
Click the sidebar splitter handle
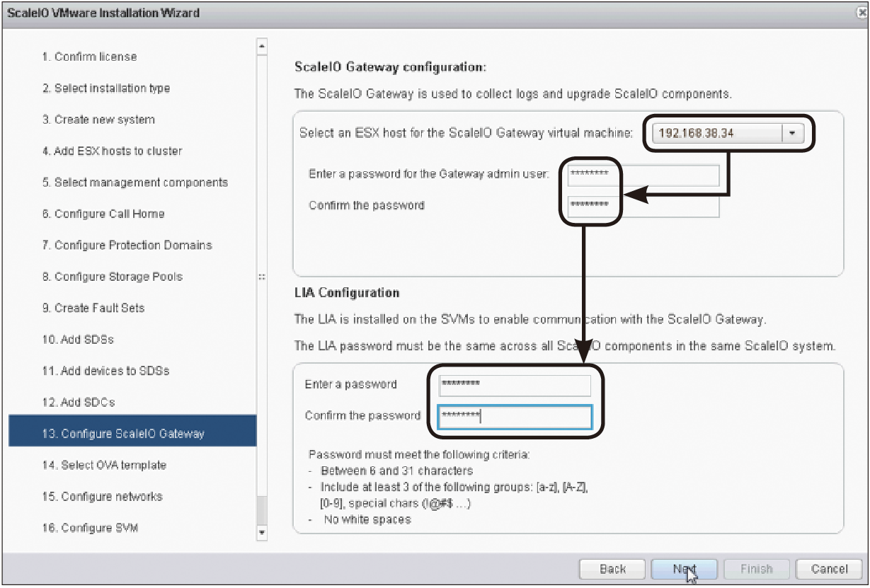pyautogui.click(x=263, y=277)
